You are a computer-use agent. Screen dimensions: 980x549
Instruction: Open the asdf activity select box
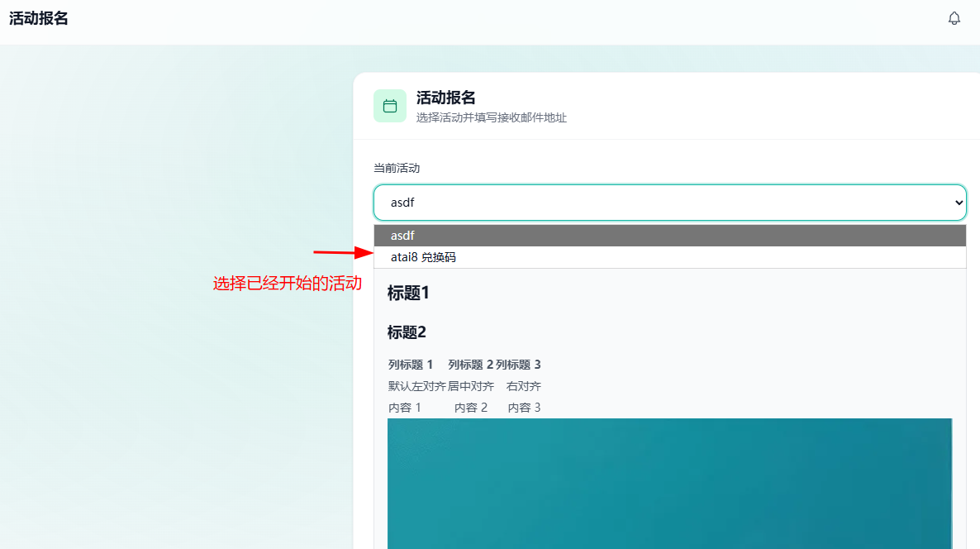pyautogui.click(x=670, y=203)
